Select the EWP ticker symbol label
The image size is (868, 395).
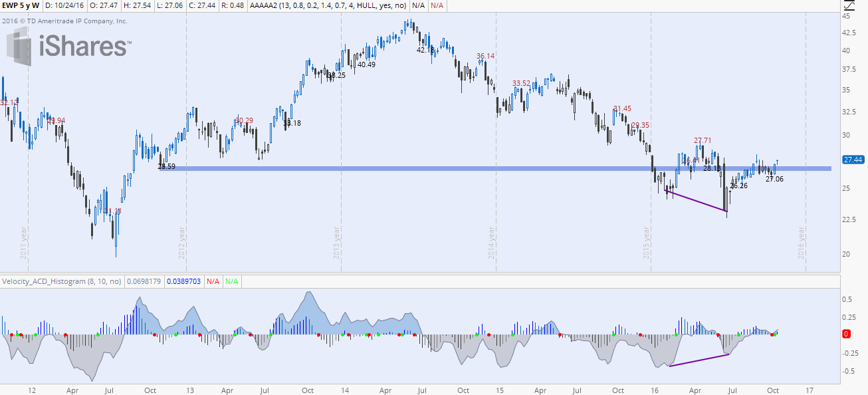12,6
